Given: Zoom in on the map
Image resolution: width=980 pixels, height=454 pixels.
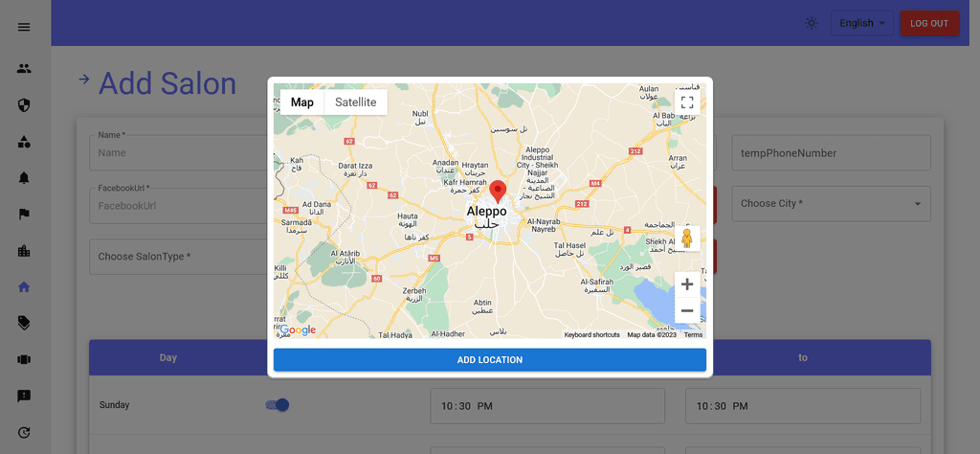Looking at the screenshot, I should coord(687,284).
